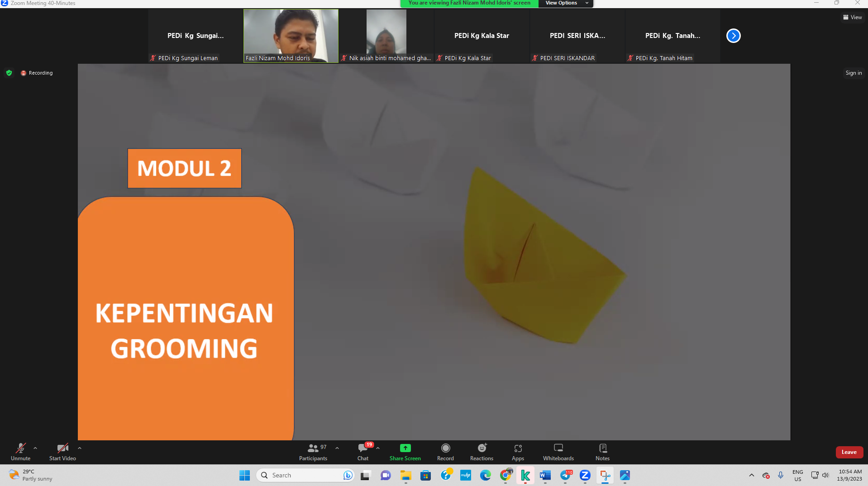Unmute the microphone
The height and width of the screenshot is (486, 868).
click(x=21, y=452)
